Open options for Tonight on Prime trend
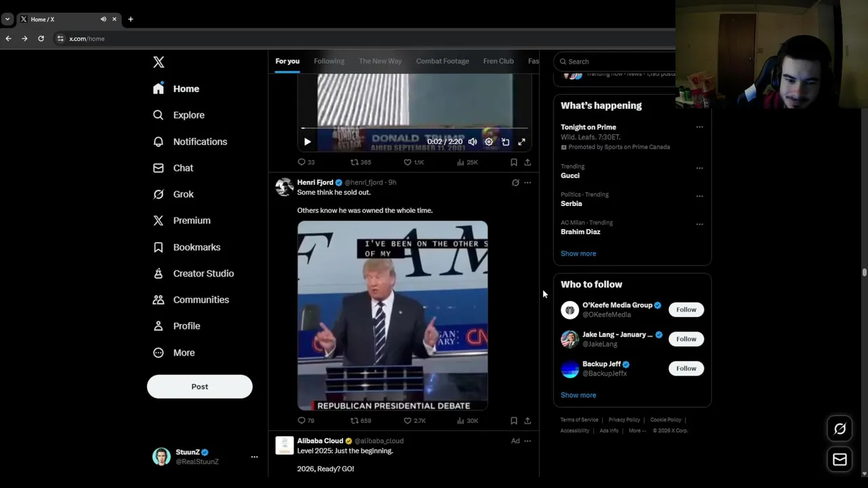 [x=699, y=127]
